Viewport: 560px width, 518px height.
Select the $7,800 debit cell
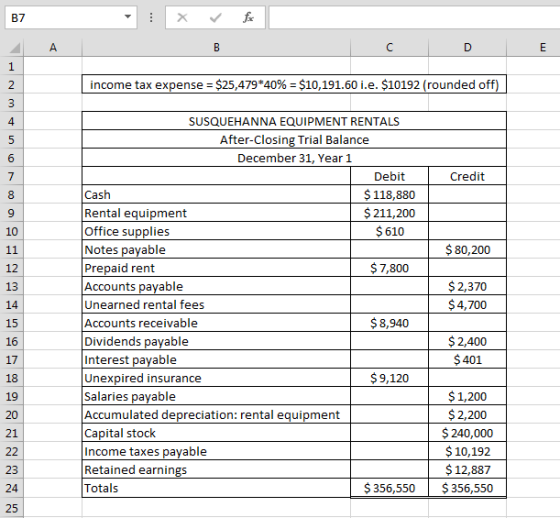coord(389,268)
